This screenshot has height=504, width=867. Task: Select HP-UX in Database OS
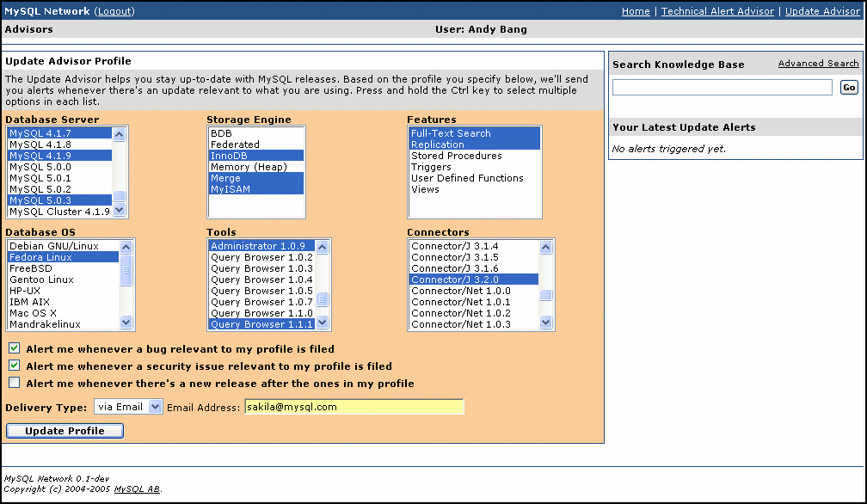[63, 291]
